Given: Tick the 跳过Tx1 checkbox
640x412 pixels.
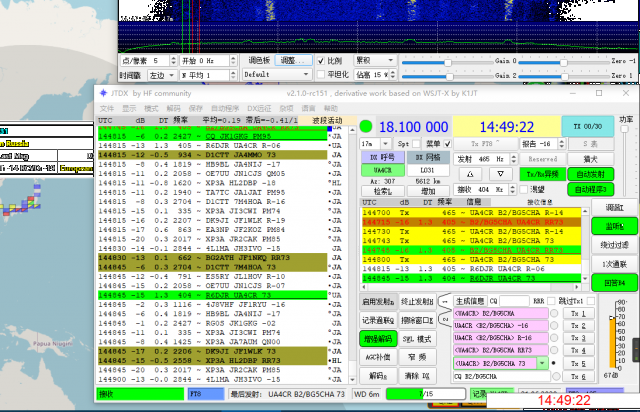Looking at the screenshot, I should [x=590, y=301].
